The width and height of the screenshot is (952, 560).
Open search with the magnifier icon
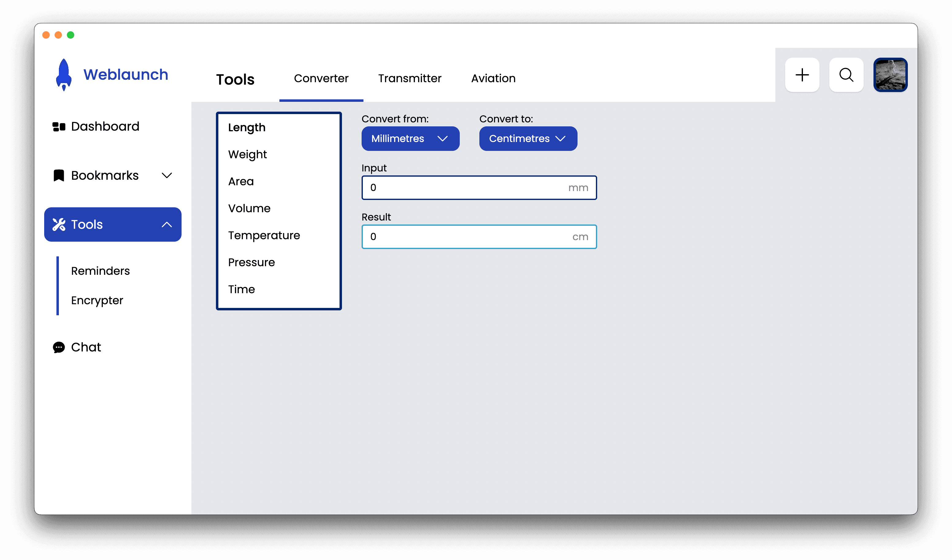[846, 75]
